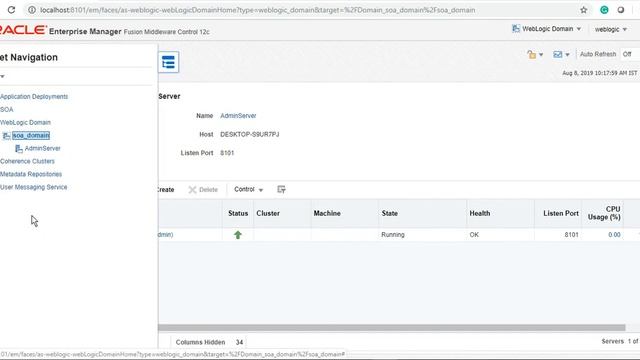Viewport: 640px width, 360px height.
Task: Select AdminServer in the navigation tree
Action: 42,149
